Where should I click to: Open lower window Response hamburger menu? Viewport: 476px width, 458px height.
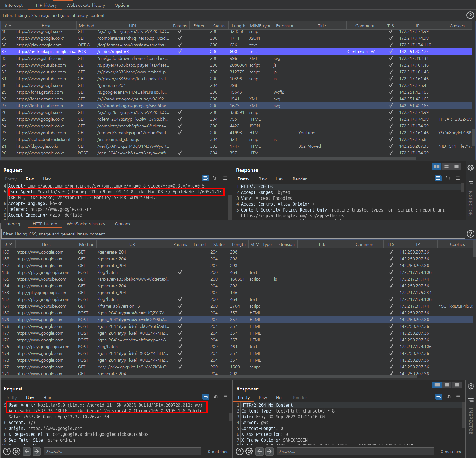(x=458, y=397)
